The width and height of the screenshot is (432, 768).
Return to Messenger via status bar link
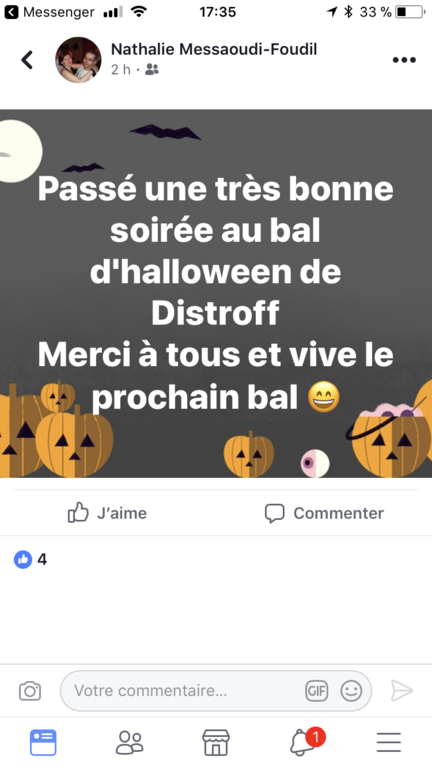(x=49, y=12)
